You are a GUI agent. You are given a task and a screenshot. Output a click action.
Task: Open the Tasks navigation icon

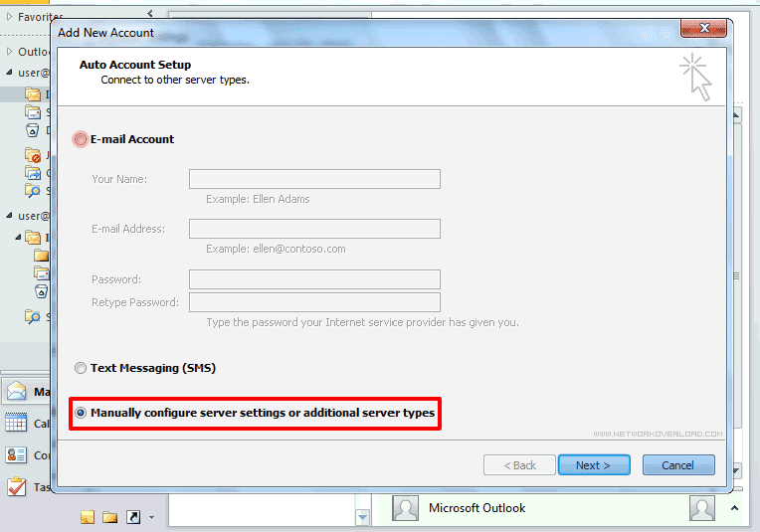[17, 487]
